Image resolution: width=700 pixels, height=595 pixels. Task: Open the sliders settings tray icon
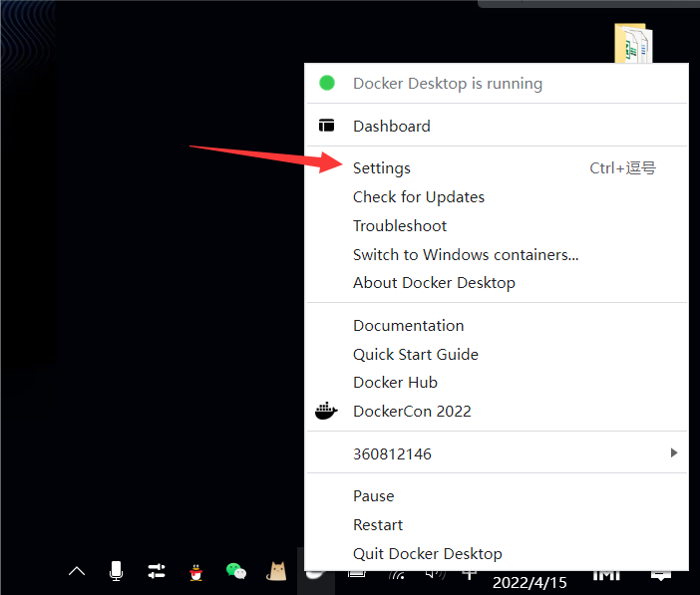157,571
